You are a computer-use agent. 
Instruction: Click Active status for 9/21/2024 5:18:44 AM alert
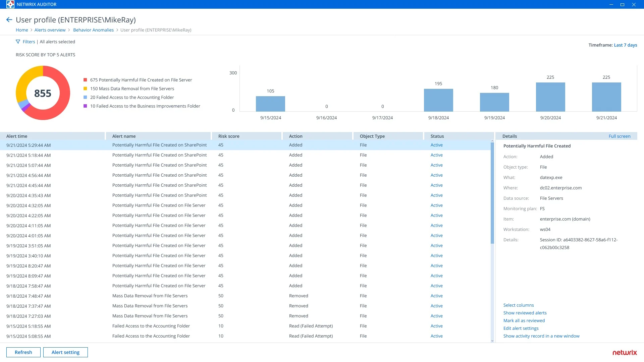tap(436, 155)
